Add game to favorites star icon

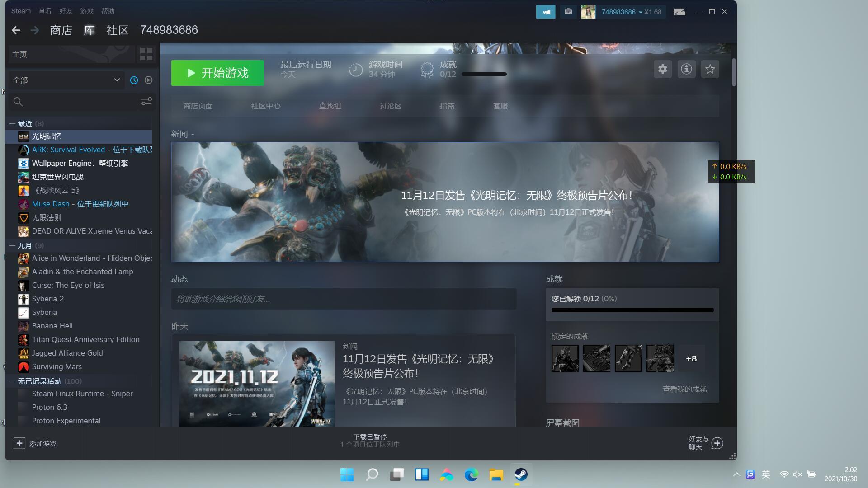(710, 69)
